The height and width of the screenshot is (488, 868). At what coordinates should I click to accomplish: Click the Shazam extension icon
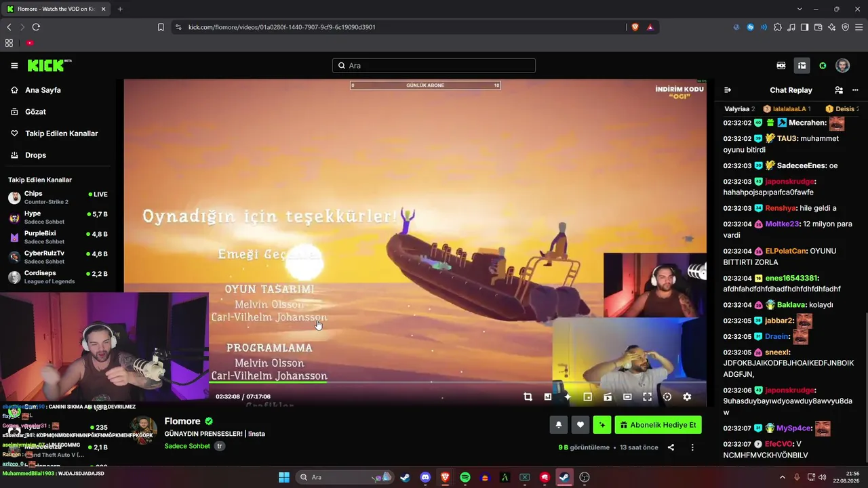tap(751, 27)
